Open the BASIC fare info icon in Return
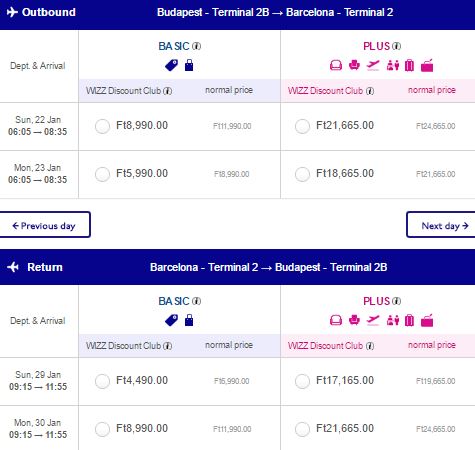Screen dimensions: 475x450 197,301
